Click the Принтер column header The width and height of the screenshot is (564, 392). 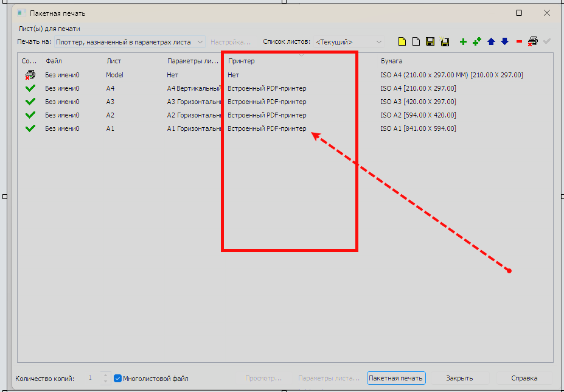tap(242, 61)
